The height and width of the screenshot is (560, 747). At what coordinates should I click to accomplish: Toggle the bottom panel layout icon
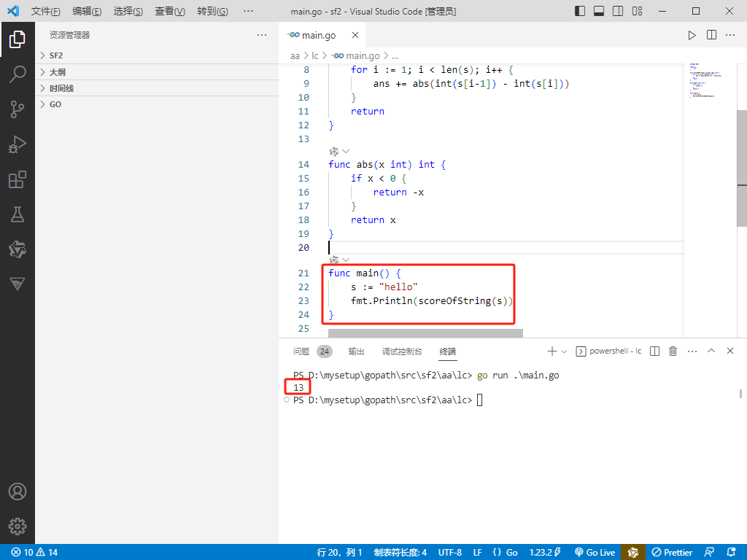click(x=599, y=11)
